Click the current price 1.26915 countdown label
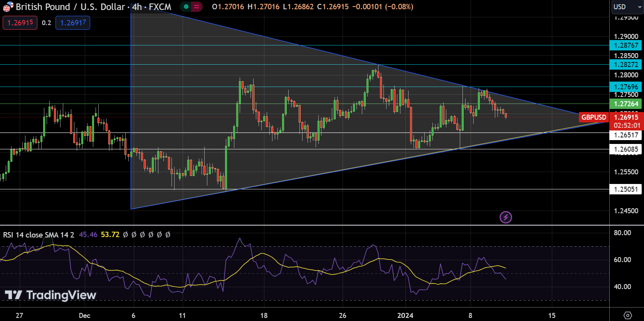The image size is (644, 321). (x=627, y=121)
